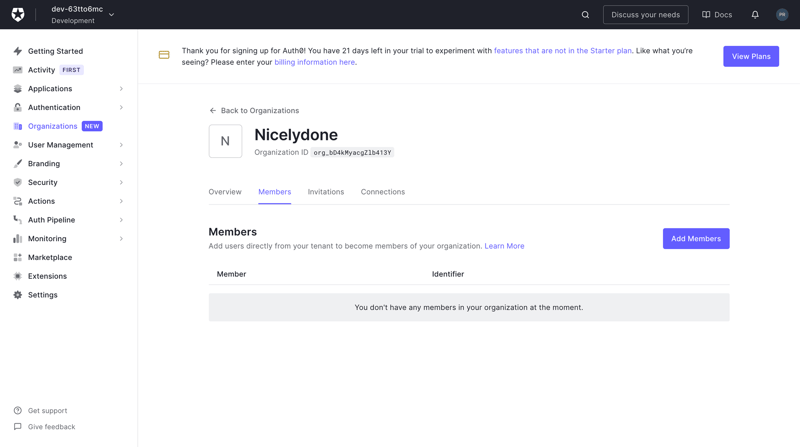The image size is (800, 447).
Task: Expand the Monitoring submenu chevron
Action: 121,238
